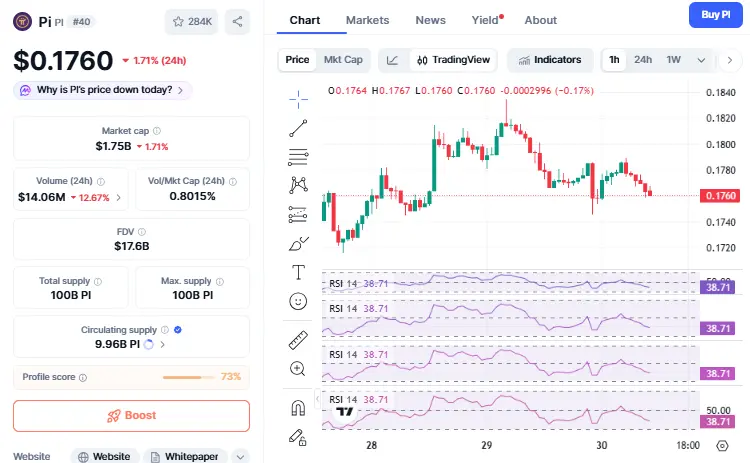Select the trend line drawing tool

[x=298, y=128]
